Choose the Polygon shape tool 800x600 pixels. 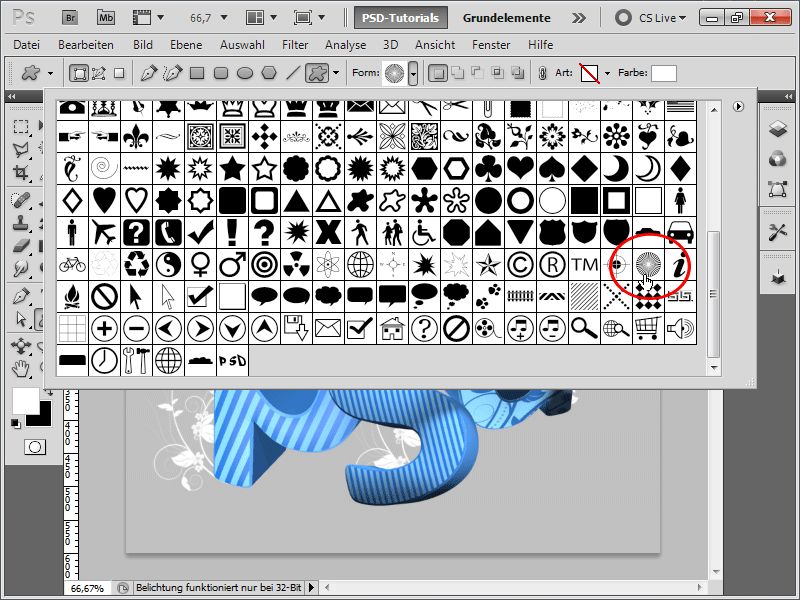pos(269,73)
